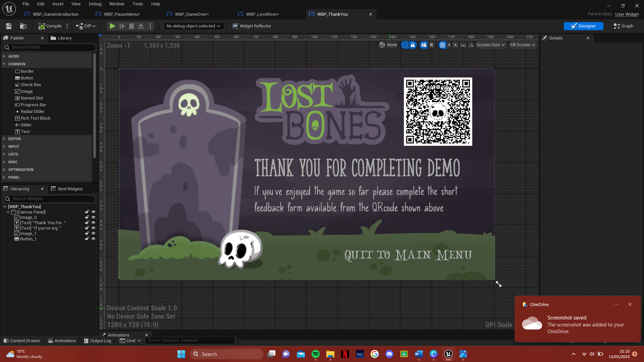This screenshot has width=644, height=362.
Task: Open the File menu
Action: pos(26,4)
